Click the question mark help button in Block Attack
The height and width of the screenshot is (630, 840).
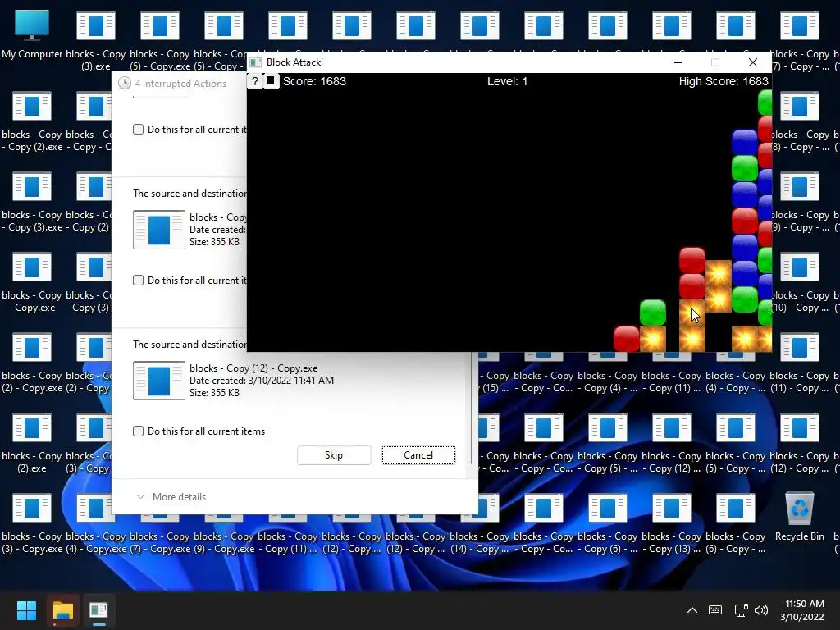pyautogui.click(x=255, y=81)
